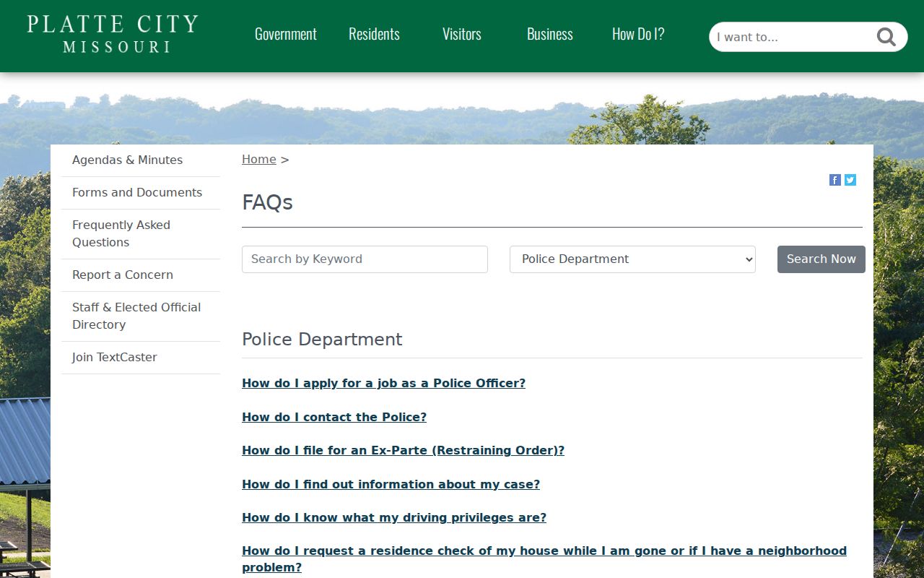Viewport: 924px width, 578px height.
Task: Click the magnifying glass search icon
Action: pyautogui.click(x=886, y=37)
